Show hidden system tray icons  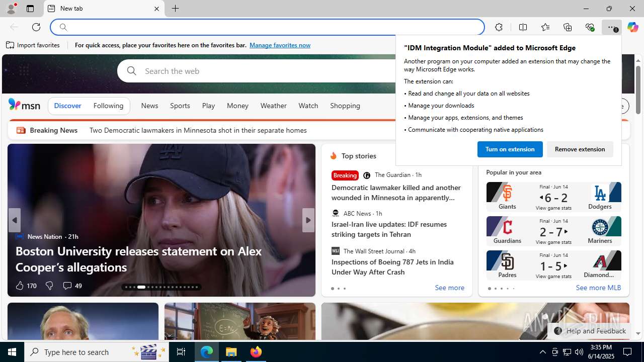542,352
